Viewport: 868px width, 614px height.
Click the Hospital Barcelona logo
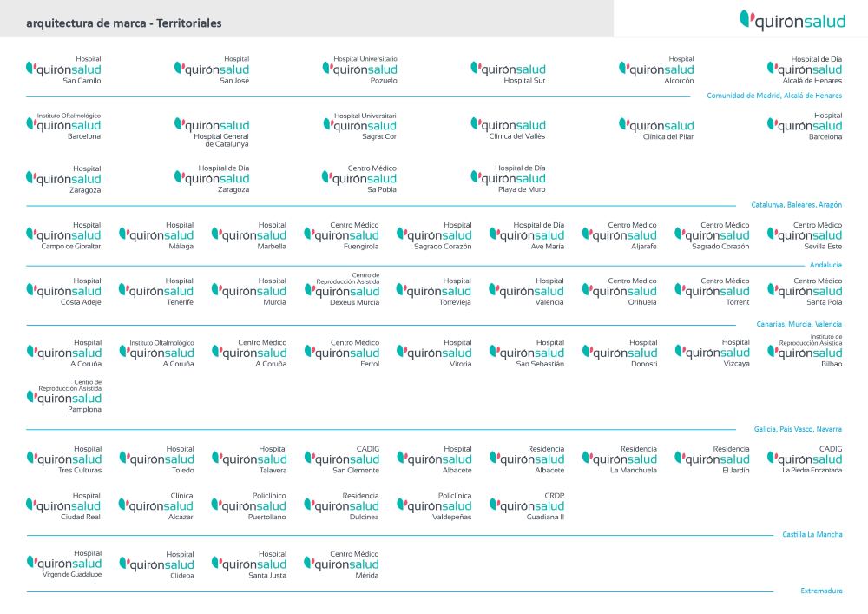pos(805,126)
